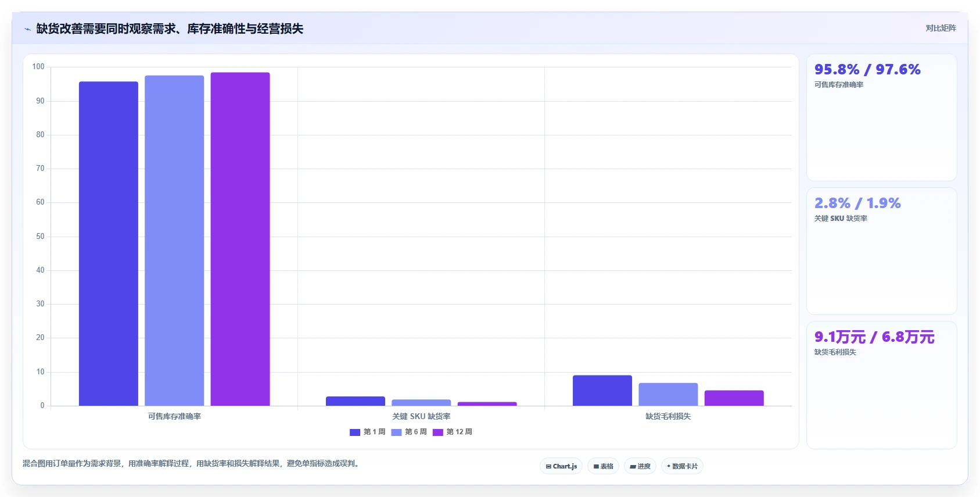Click the 可售库存准确率 caption in the first card

point(839,85)
